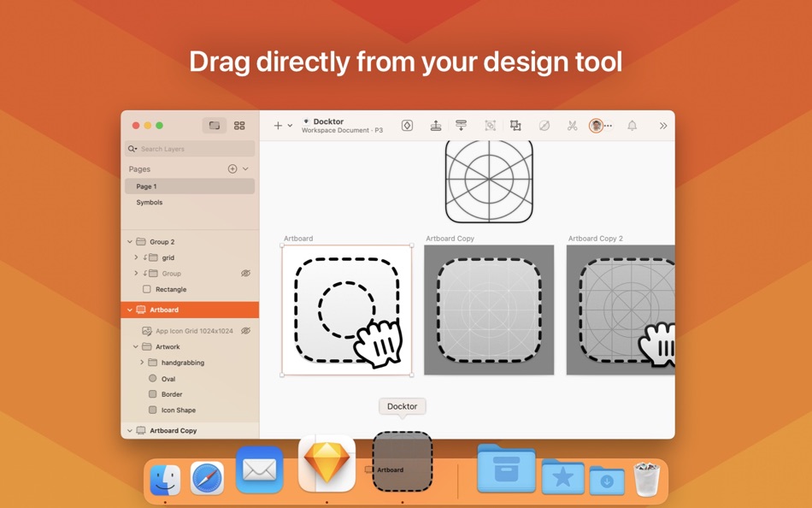Open the collaborator avatar in the toolbar
The height and width of the screenshot is (508, 812).
click(x=596, y=126)
